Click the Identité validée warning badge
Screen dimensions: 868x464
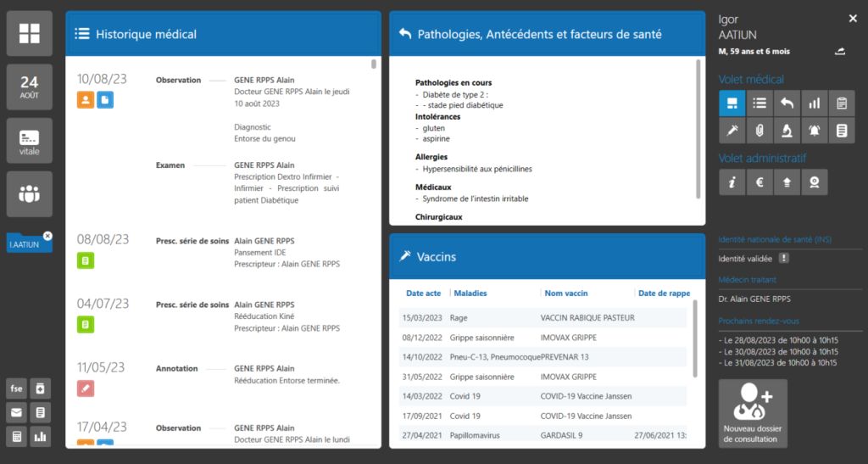[x=784, y=258]
